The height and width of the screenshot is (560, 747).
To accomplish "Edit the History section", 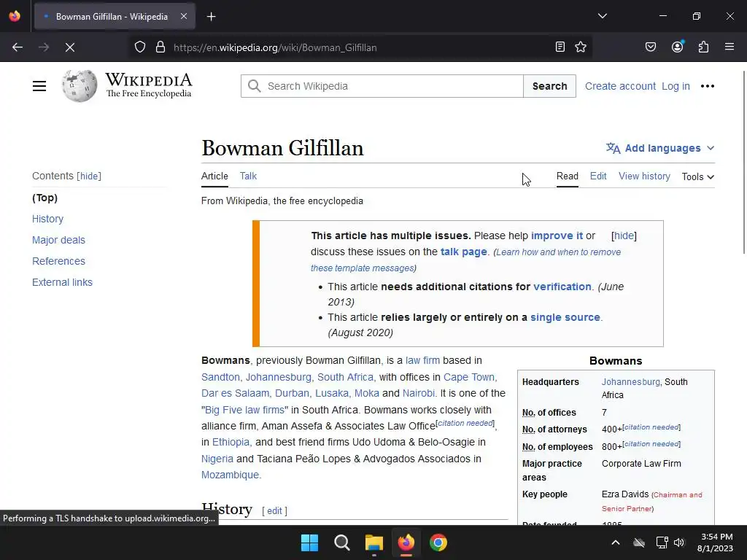I will tap(274, 511).
